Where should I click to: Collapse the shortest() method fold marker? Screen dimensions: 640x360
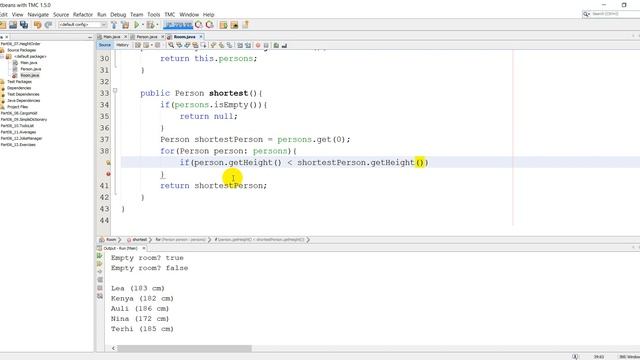point(115,90)
